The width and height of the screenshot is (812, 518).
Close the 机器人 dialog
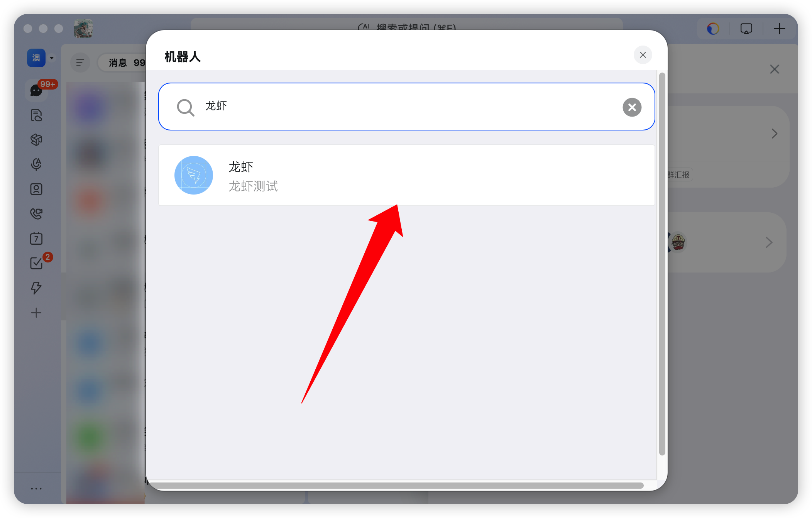pos(643,55)
